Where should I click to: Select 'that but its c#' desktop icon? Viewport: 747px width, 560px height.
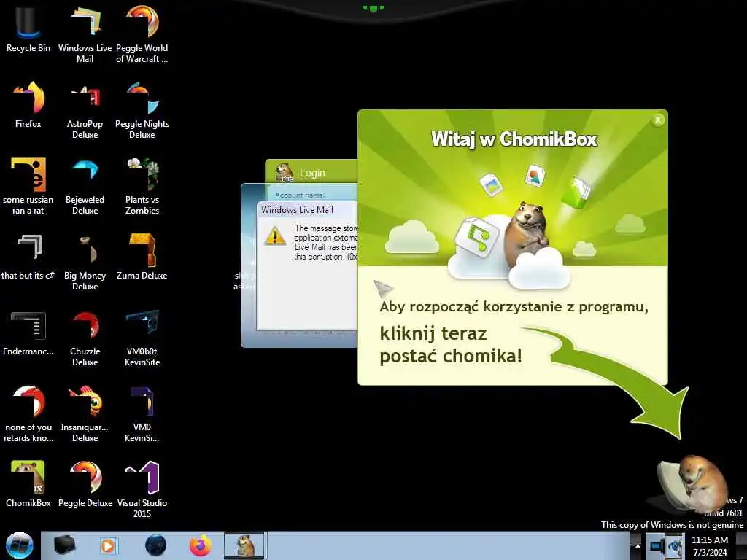point(28,256)
